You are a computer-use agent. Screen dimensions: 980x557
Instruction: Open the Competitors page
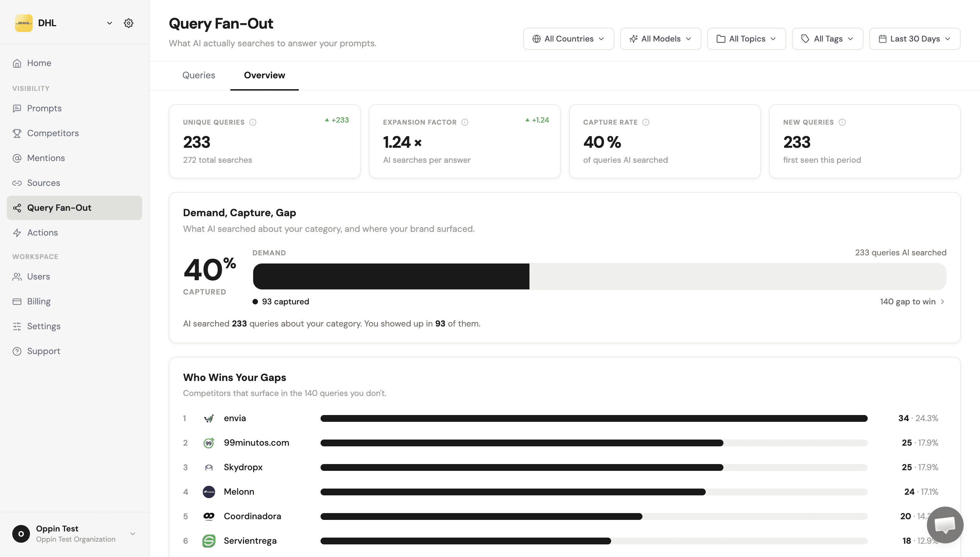(75, 133)
